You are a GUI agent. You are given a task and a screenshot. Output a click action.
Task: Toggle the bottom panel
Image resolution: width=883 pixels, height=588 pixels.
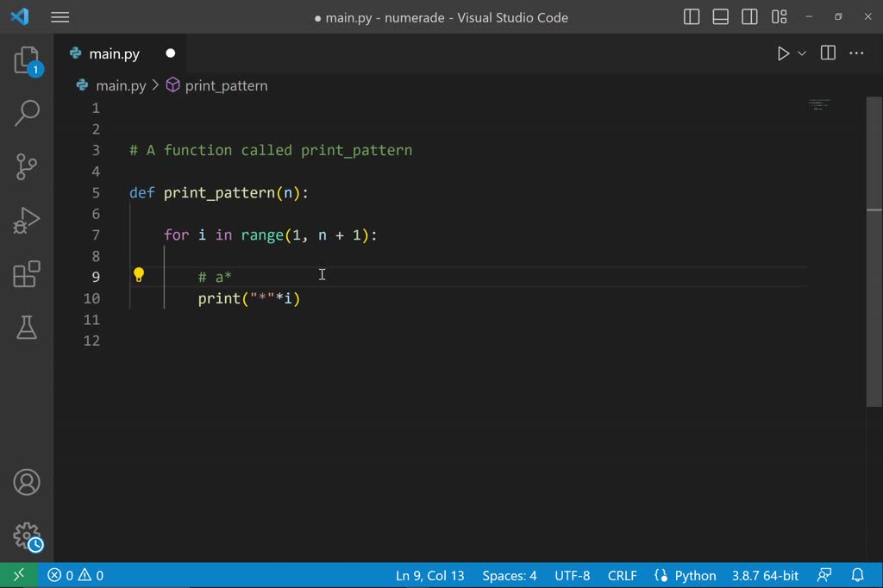point(720,17)
